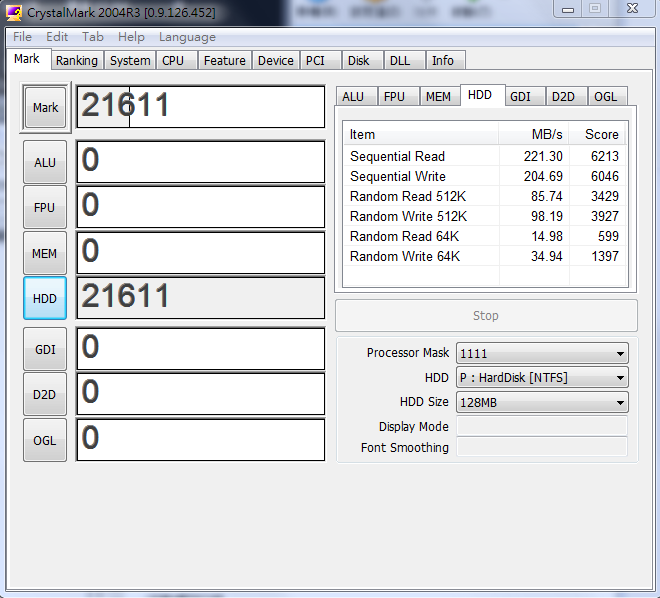
Task: Select the Random Read 64K row
Action: (485, 236)
